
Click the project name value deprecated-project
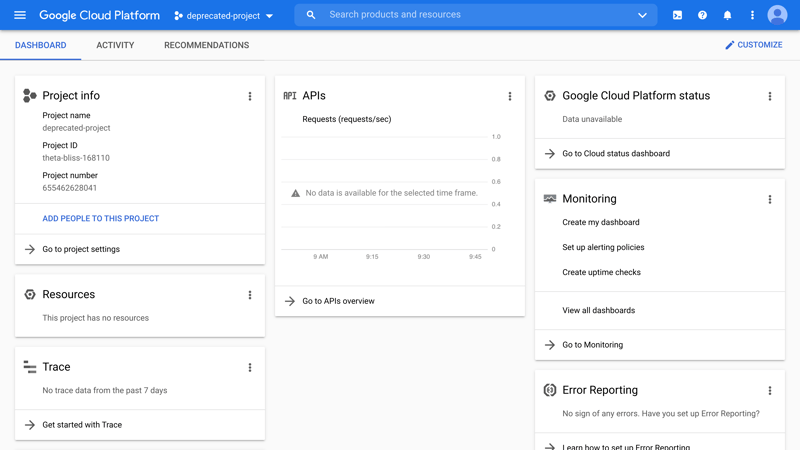click(76, 128)
